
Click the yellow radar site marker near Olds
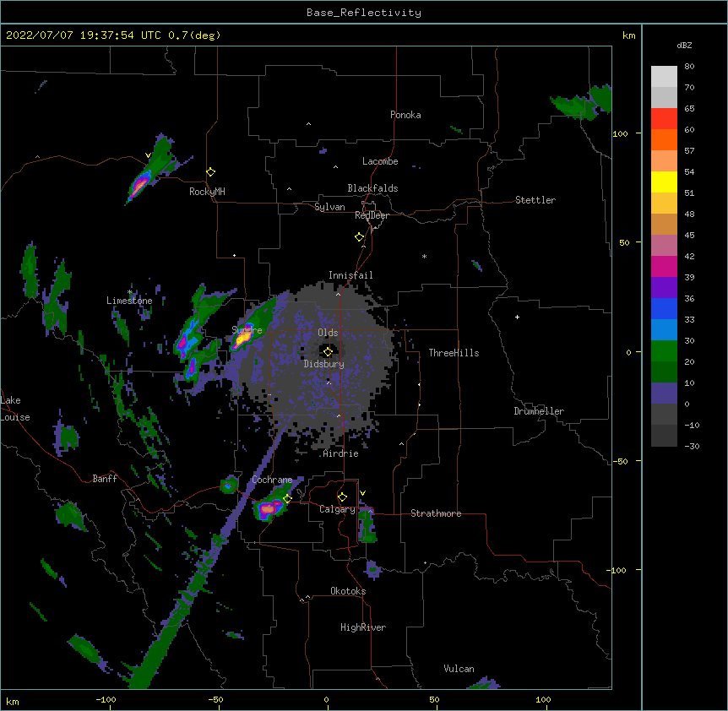pyautogui.click(x=328, y=351)
